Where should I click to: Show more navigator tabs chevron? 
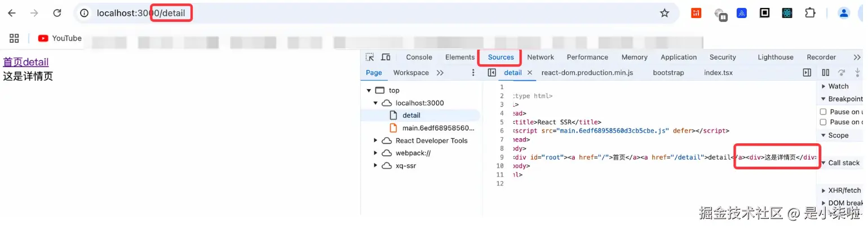coord(440,73)
